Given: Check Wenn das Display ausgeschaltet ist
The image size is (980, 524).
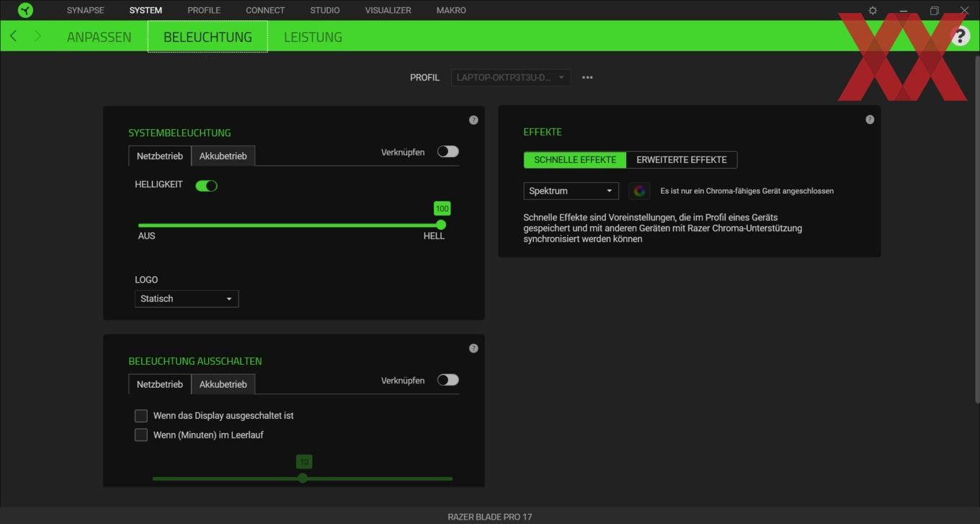Looking at the screenshot, I should pyautogui.click(x=141, y=416).
